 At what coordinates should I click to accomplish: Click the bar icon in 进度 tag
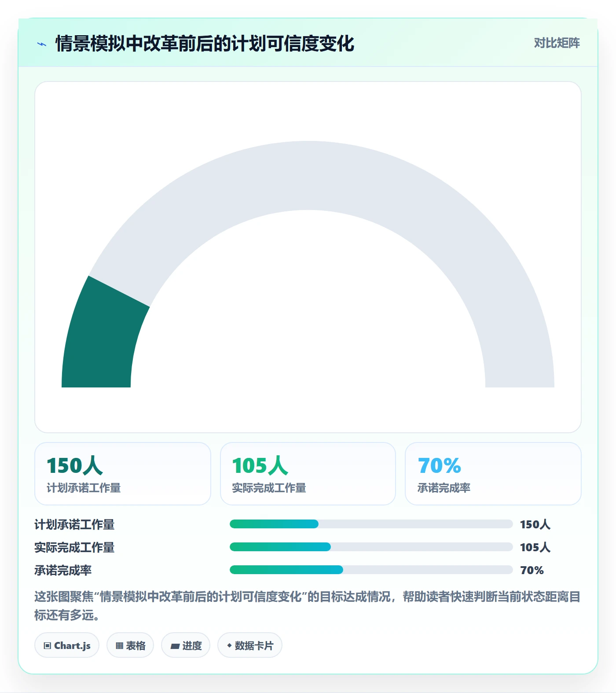coord(175,646)
